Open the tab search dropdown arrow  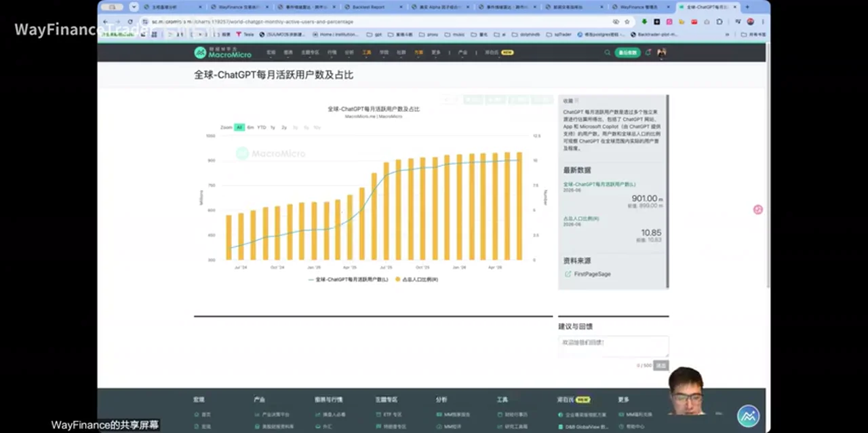(134, 7)
